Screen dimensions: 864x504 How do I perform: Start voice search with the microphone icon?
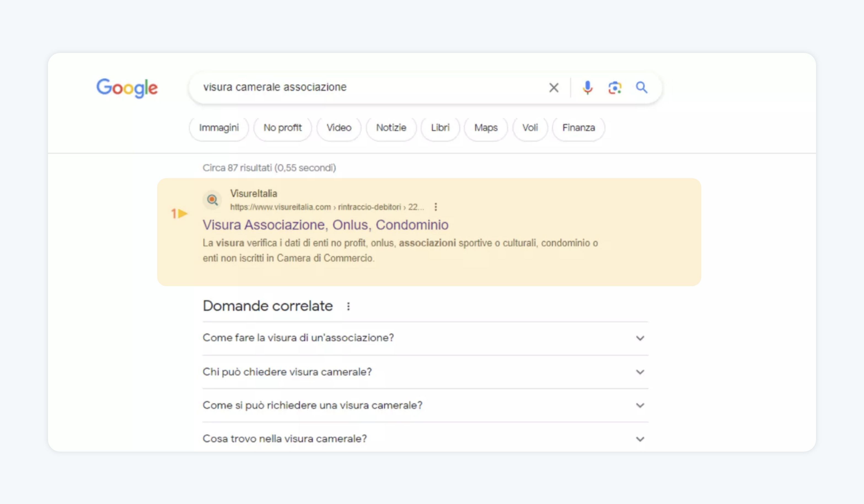pyautogui.click(x=587, y=88)
